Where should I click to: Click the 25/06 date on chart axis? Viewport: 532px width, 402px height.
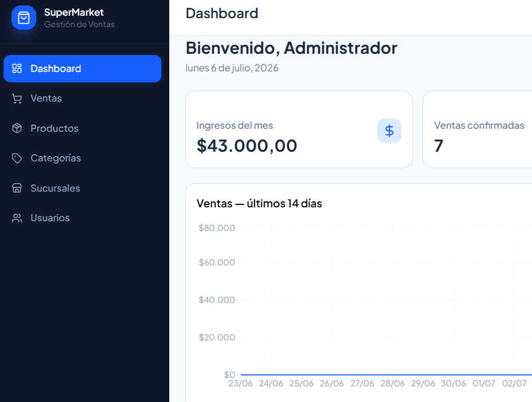pyautogui.click(x=301, y=383)
